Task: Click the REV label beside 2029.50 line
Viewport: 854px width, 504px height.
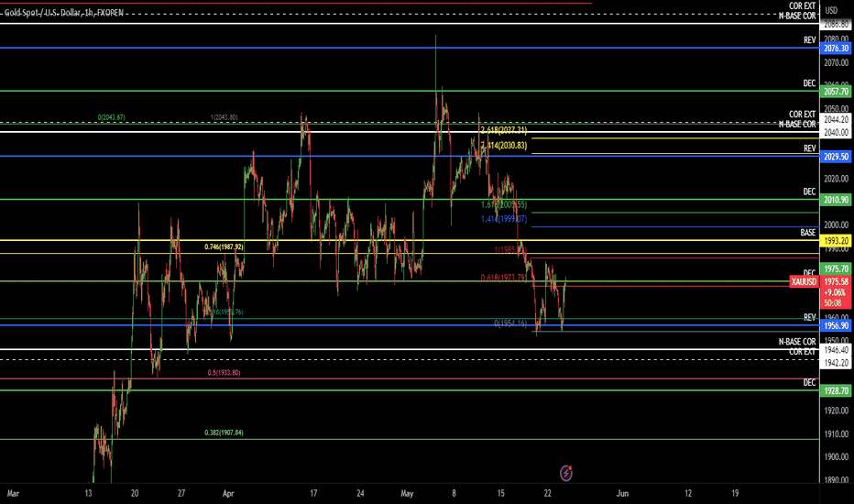Action: pos(809,148)
